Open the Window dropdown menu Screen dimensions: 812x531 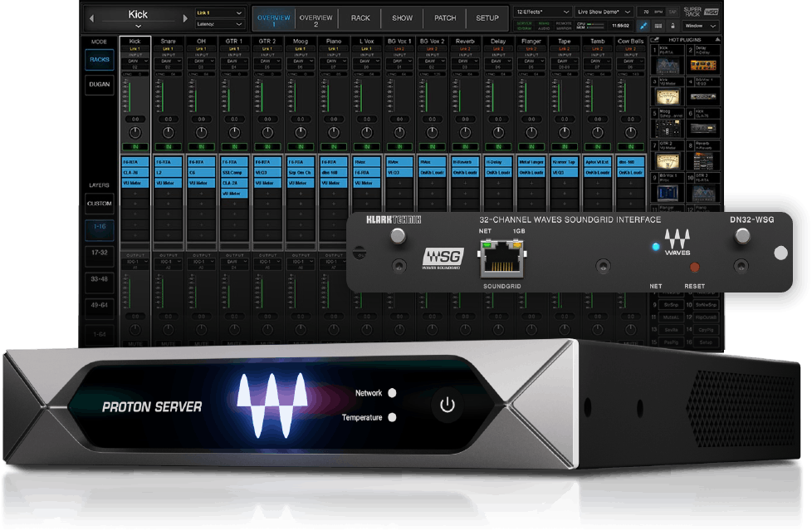[702, 27]
